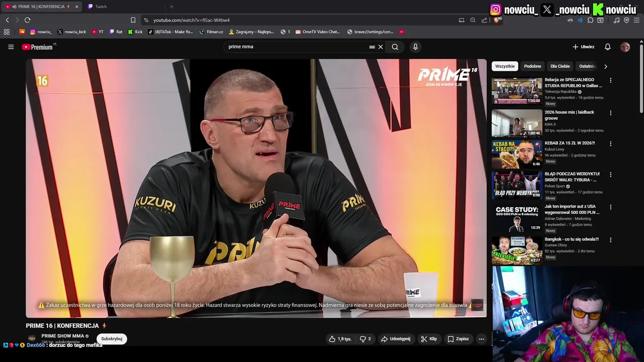Open KEBAB NA STACJI video thumbnail
Image resolution: width=644 pixels, height=362 pixels.
pos(517,154)
